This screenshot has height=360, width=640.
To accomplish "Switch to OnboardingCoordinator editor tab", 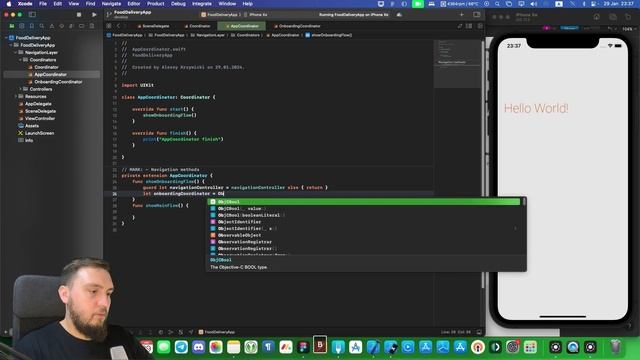I will click(297, 26).
